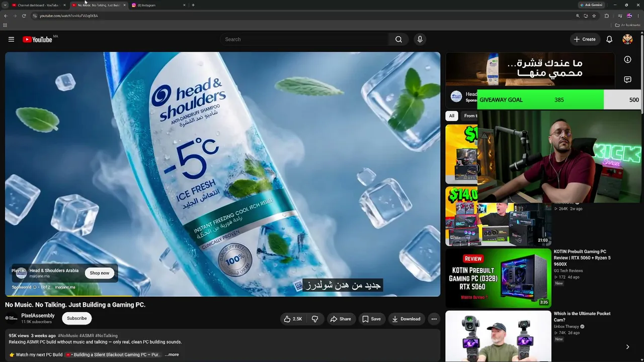Click the PixelAssembly channel avatar
This screenshot has width=644, height=362.
(11, 318)
